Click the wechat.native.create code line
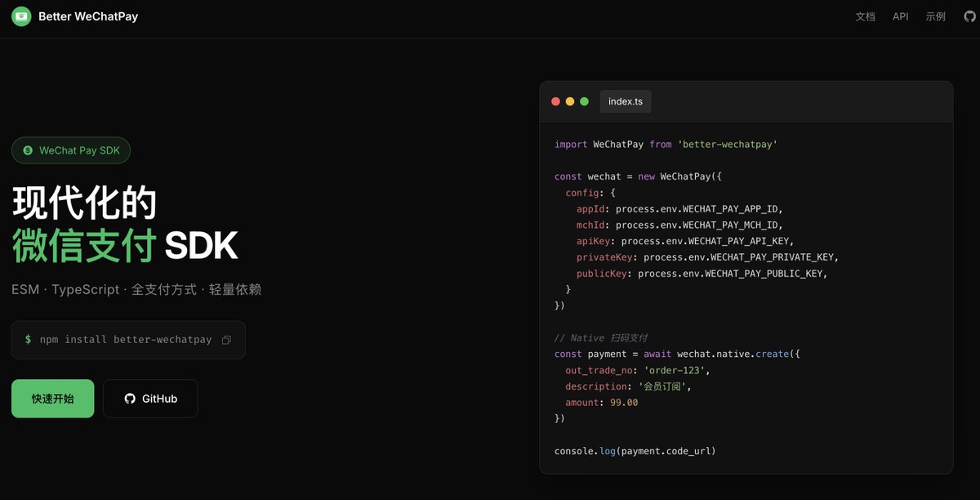This screenshot has height=500, width=980. 677,354
